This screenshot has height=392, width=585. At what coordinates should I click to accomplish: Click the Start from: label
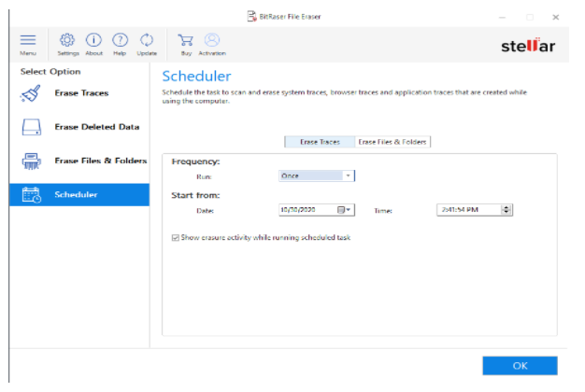coord(195,196)
